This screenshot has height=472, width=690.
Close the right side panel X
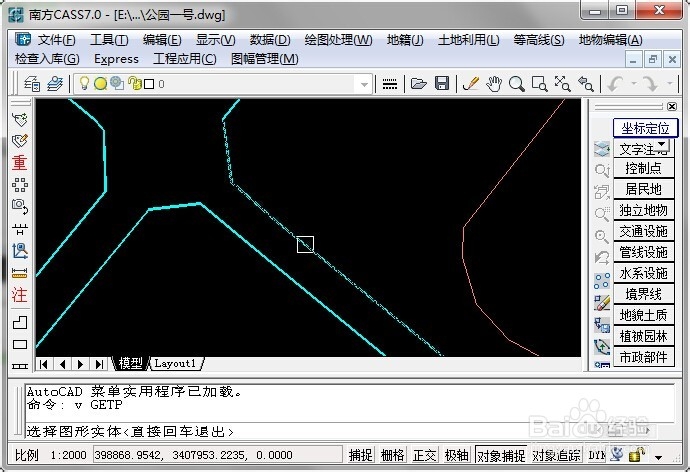point(672,106)
